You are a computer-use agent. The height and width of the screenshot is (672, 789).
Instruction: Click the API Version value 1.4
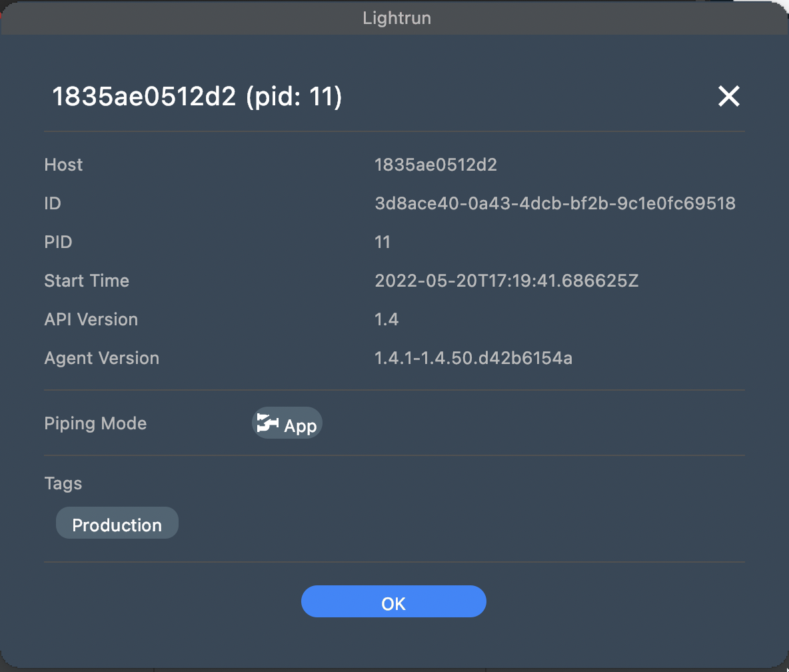(387, 319)
